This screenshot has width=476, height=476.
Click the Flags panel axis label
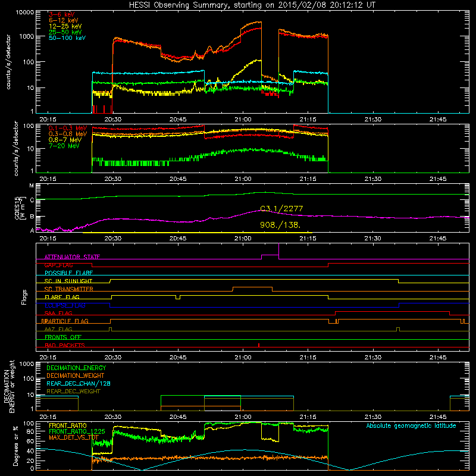click(24, 297)
